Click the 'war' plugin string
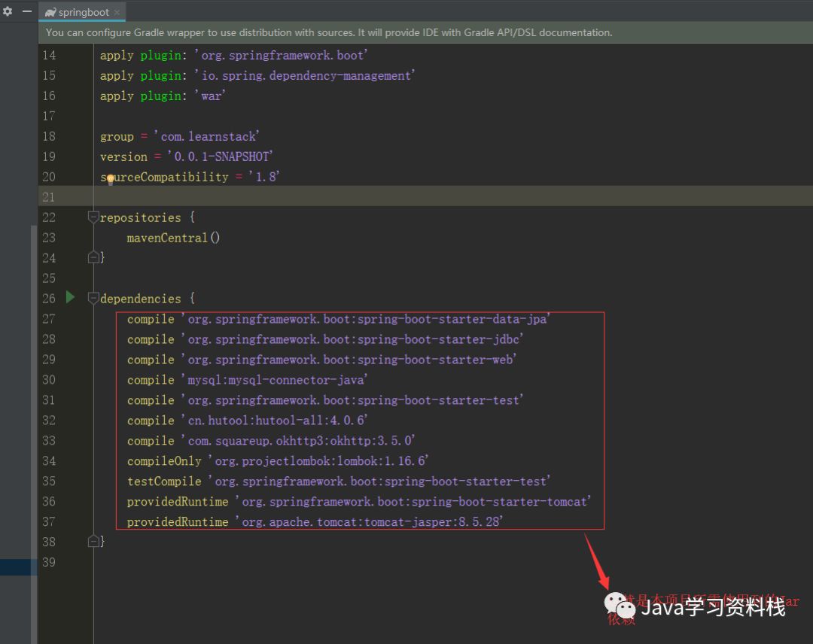The image size is (813, 644). [x=210, y=96]
